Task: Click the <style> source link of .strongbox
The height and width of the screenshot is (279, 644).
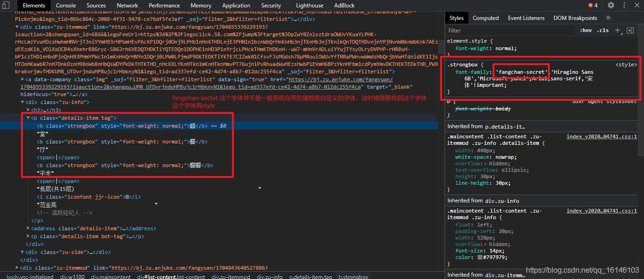Action: (x=626, y=65)
